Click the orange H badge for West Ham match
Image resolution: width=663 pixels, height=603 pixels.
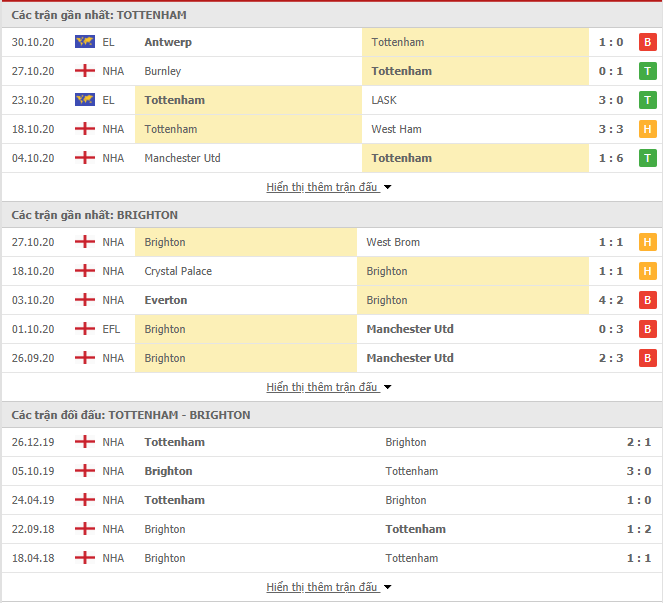tap(647, 129)
